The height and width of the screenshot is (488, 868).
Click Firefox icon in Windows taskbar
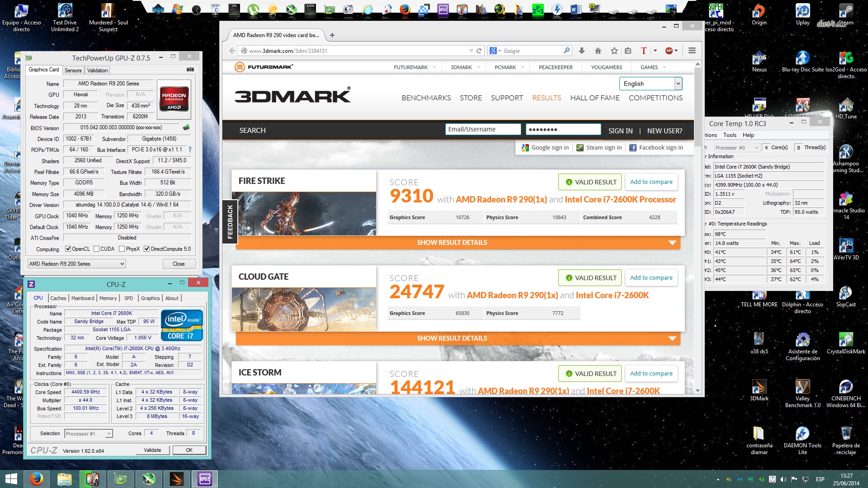click(36, 479)
